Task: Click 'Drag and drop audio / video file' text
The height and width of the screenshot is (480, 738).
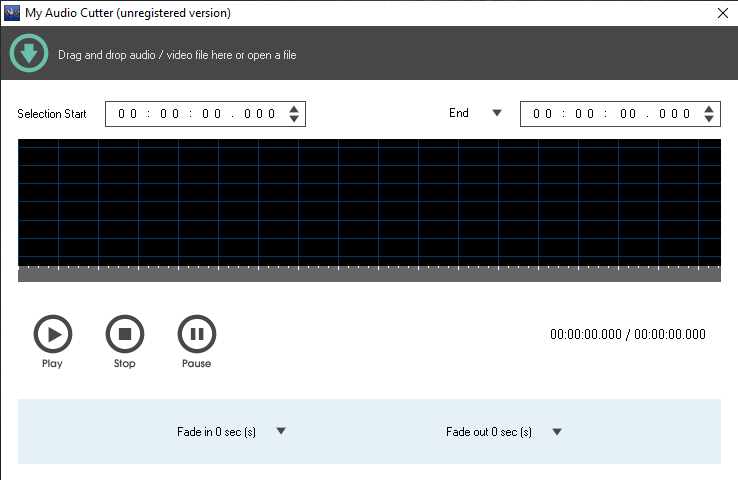Action: click(x=177, y=55)
